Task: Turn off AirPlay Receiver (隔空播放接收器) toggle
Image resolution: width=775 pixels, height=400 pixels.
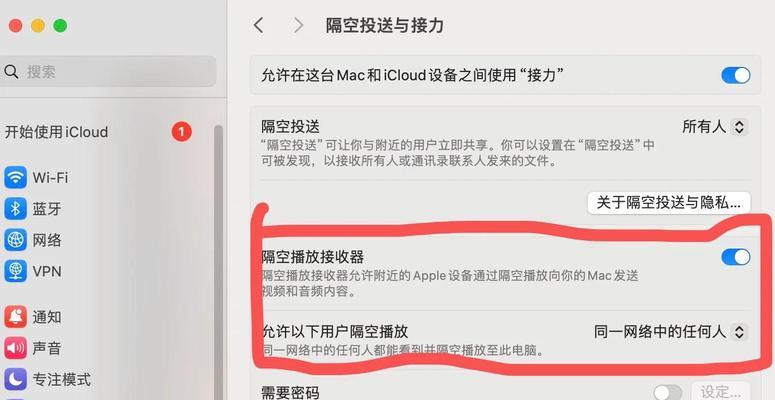Action: [735, 257]
